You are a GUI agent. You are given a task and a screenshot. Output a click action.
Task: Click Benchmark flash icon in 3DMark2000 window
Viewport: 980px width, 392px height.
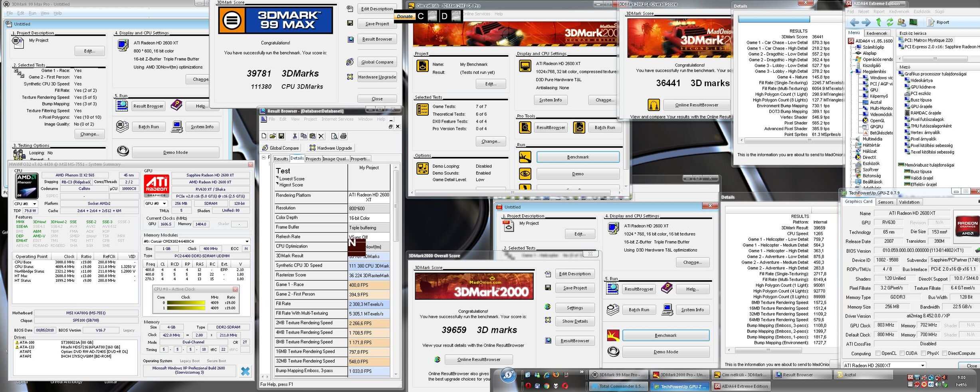[613, 335]
